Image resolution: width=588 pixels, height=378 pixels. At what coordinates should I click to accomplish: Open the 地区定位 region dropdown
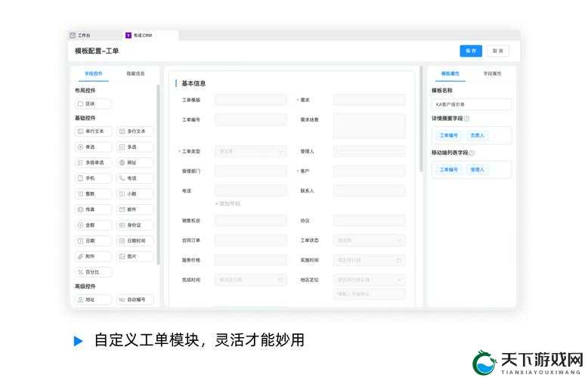(370, 280)
